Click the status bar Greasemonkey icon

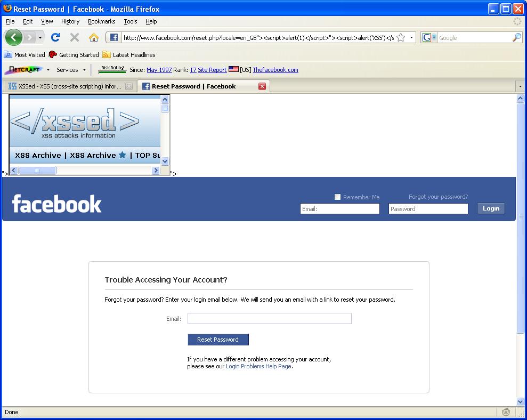(506, 411)
